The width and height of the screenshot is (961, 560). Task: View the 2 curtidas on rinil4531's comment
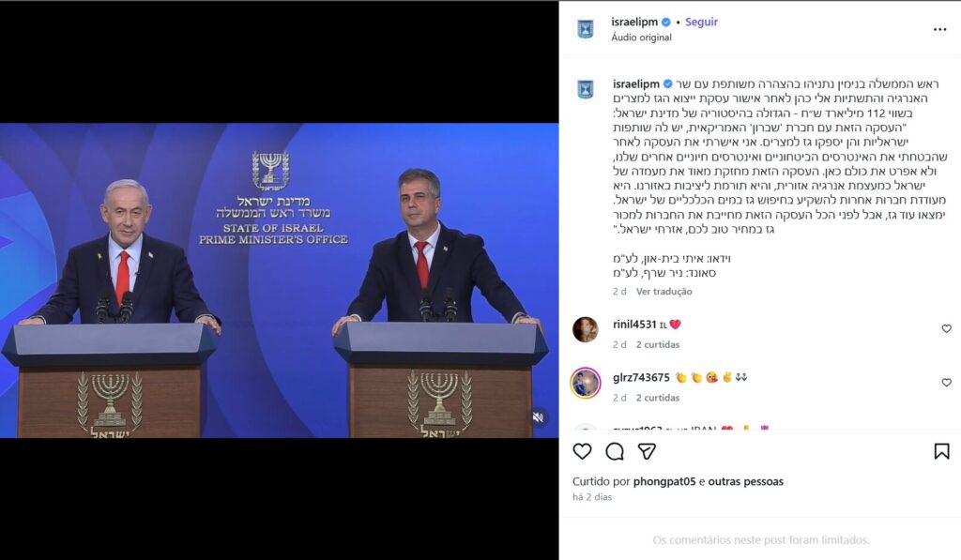pos(658,345)
